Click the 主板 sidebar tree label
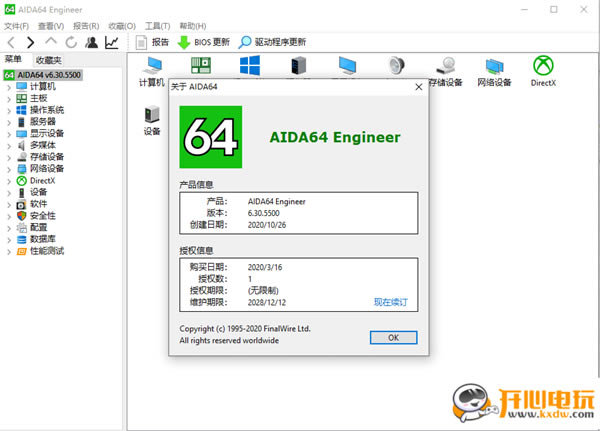 coord(39,98)
